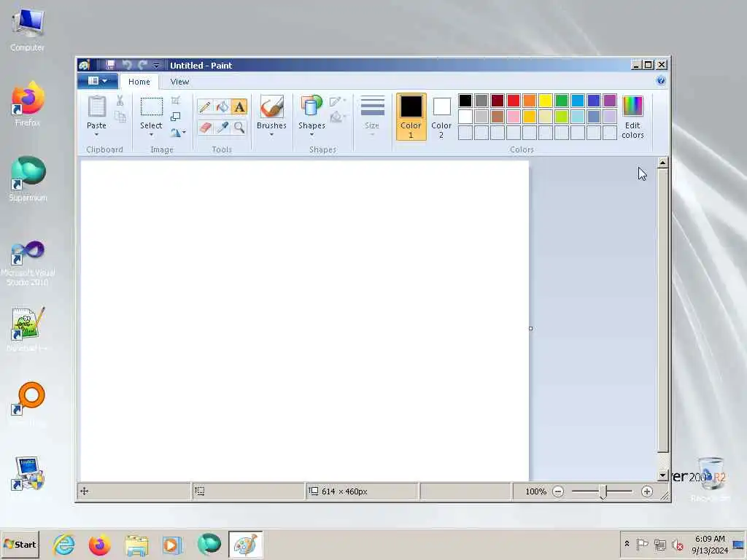The height and width of the screenshot is (560, 747).
Task: Open the Customize Quick Access Toolbar dropdown
Action: tap(156, 65)
